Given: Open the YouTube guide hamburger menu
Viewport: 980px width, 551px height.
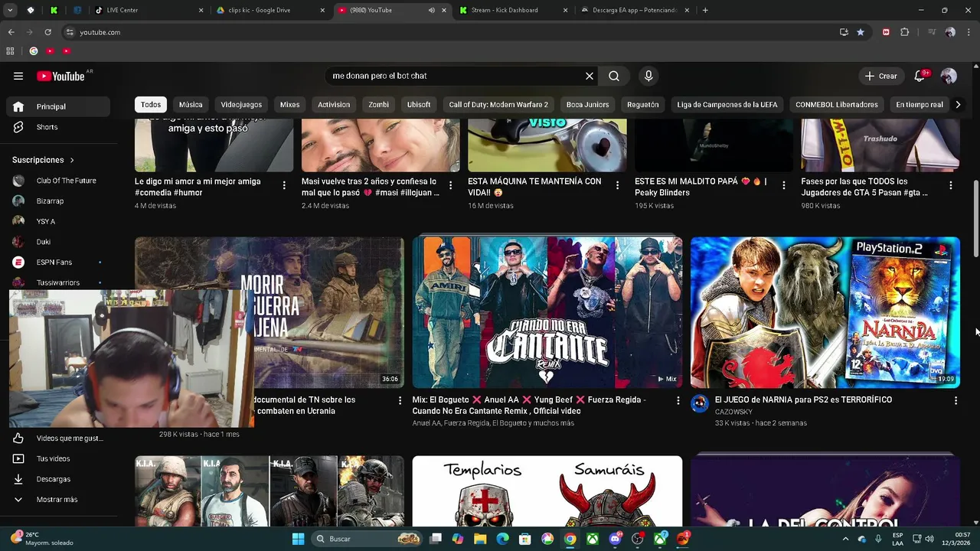Looking at the screenshot, I should tap(18, 76).
